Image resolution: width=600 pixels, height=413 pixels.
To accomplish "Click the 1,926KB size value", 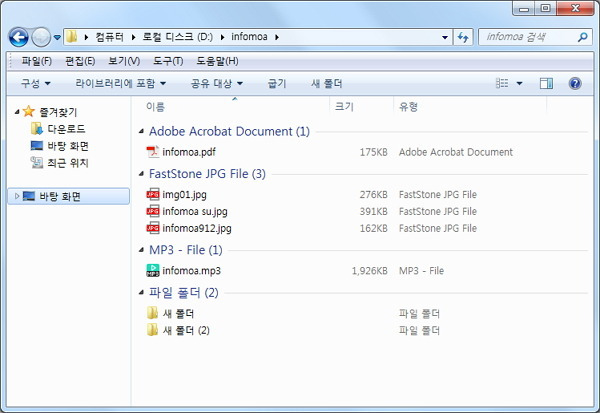I will pyautogui.click(x=369, y=271).
